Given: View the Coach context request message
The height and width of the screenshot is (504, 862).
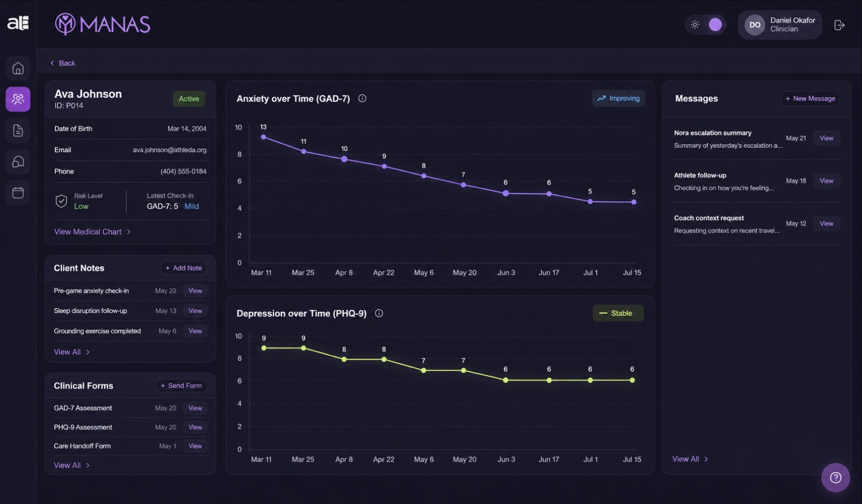Looking at the screenshot, I should pos(826,223).
